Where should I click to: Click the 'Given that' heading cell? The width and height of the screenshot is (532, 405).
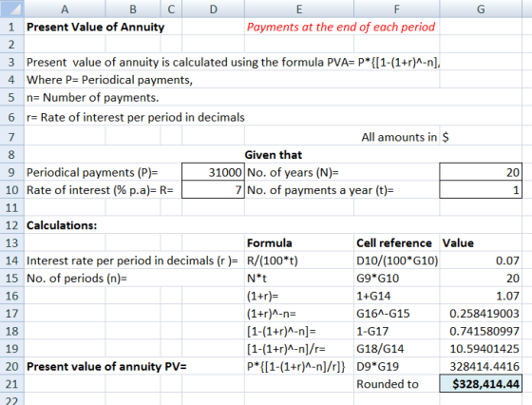click(x=274, y=155)
